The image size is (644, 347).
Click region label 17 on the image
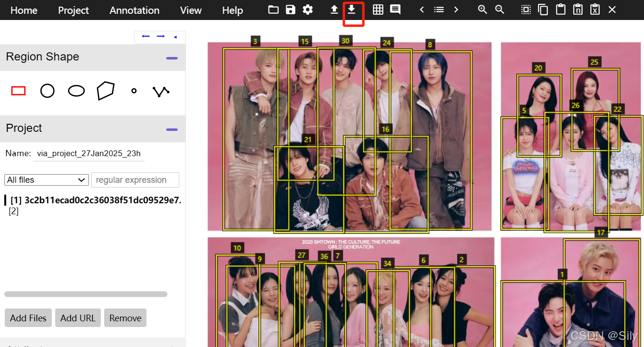[601, 232]
